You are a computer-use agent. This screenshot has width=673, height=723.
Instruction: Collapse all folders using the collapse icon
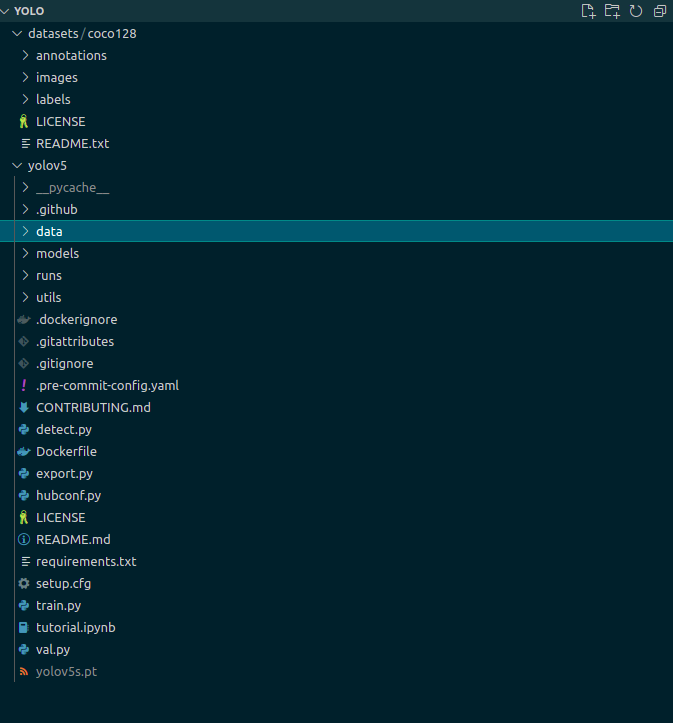pyautogui.click(x=660, y=11)
